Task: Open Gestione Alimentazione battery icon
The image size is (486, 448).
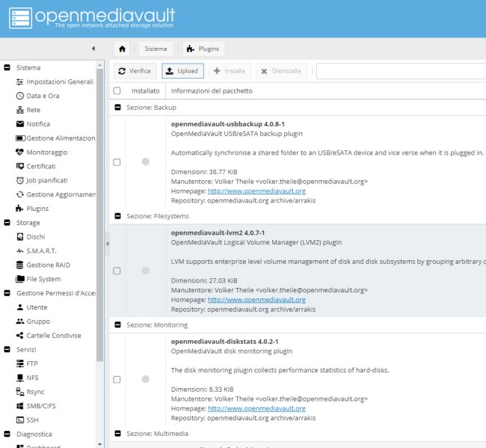Action: (20, 138)
